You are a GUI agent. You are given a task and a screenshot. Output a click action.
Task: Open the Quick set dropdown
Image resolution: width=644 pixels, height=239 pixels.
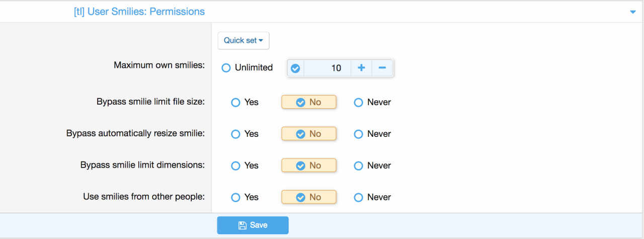click(x=244, y=41)
